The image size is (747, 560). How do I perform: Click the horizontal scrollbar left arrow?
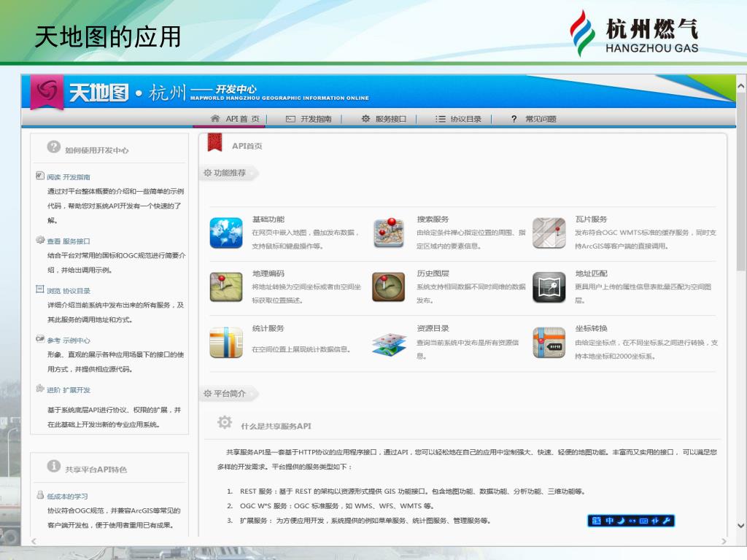[34, 541]
